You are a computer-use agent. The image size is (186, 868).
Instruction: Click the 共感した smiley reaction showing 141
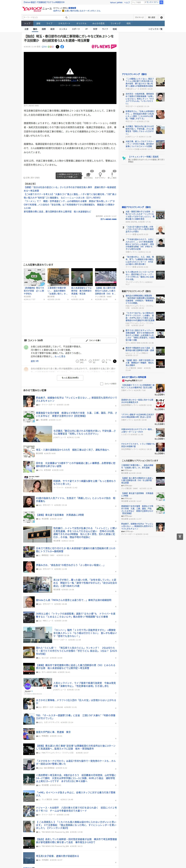pyautogui.click(x=81, y=361)
